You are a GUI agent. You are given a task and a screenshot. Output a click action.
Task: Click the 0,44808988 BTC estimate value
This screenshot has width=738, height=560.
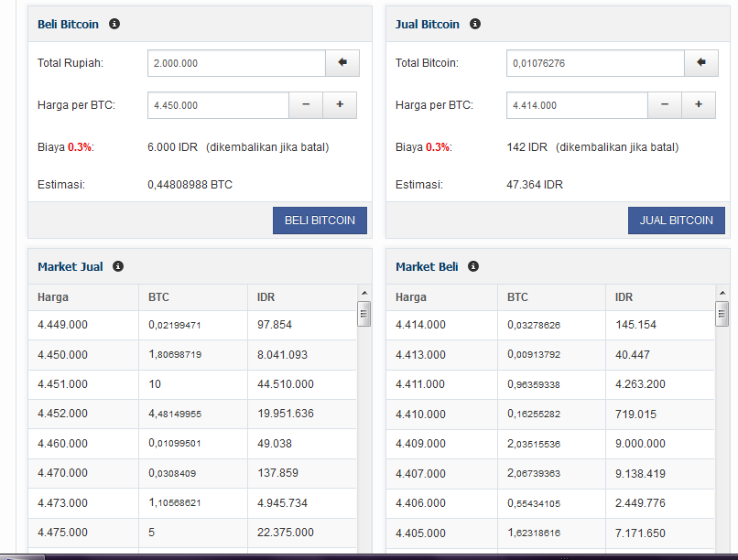click(190, 184)
